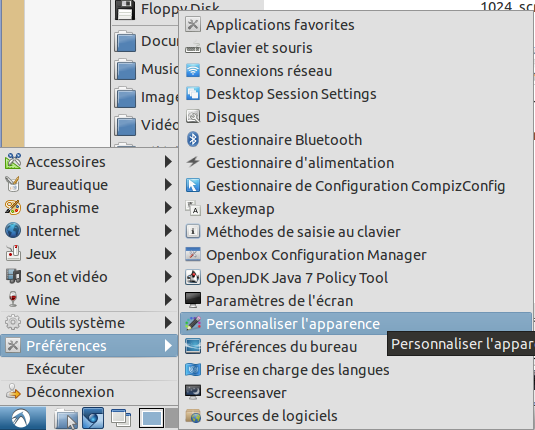Screen dimensions: 535x430
Task: Click the Lubuntu start menu logo
Action: click(21, 418)
